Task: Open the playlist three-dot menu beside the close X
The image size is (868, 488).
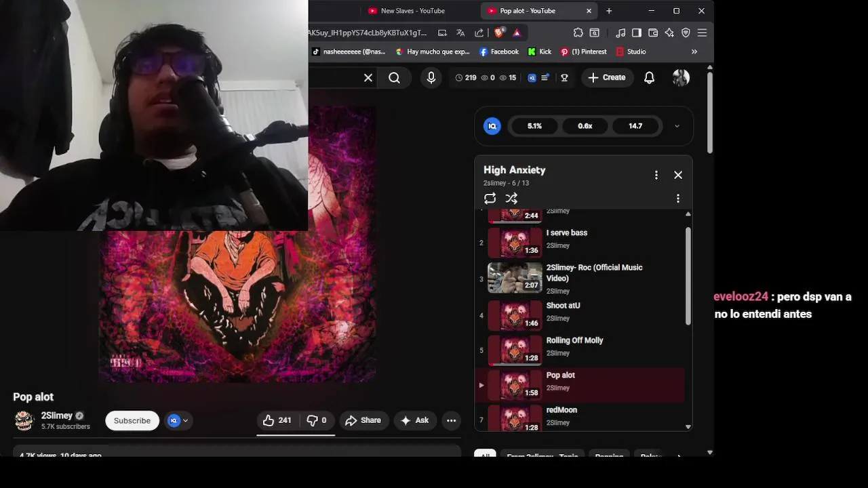Action: 656,175
